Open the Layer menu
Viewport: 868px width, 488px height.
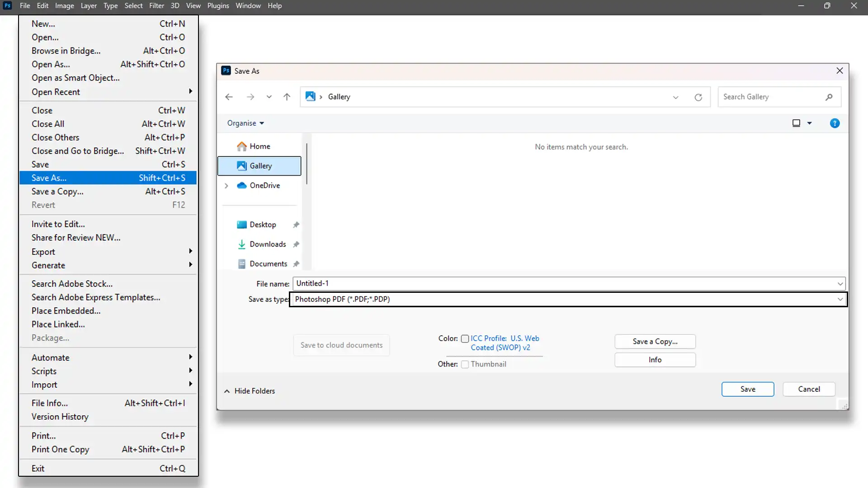(89, 5)
